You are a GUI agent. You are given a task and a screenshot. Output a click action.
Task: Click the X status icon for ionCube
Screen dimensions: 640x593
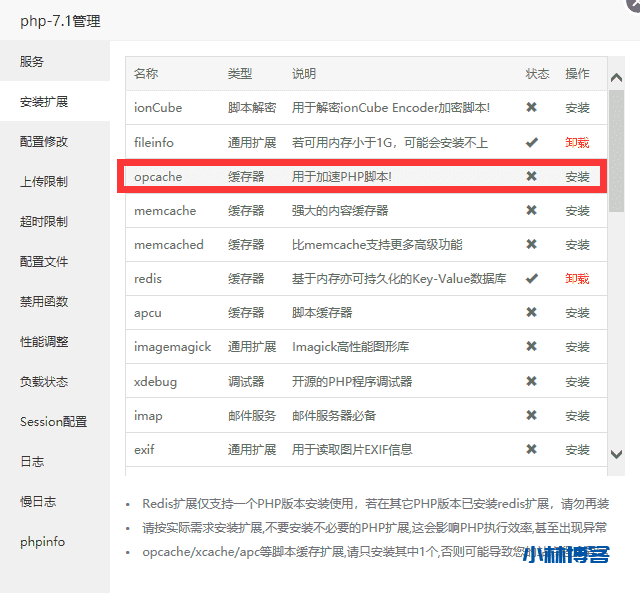coord(532,108)
